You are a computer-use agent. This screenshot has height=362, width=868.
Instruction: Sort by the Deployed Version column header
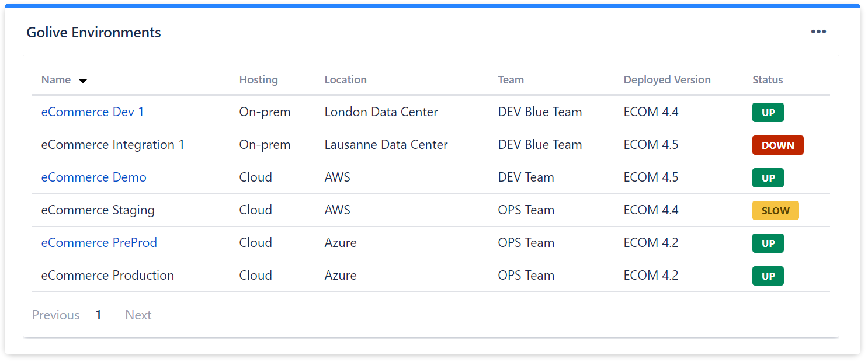666,80
